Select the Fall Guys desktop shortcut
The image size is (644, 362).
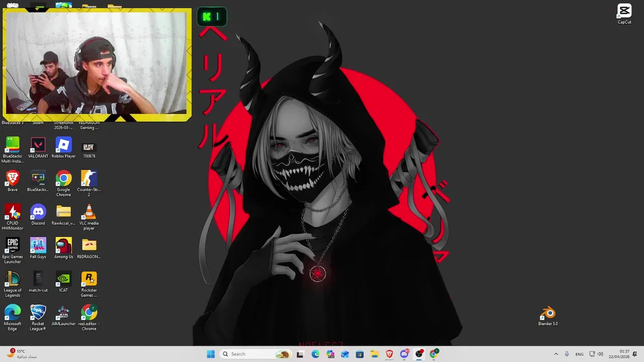tap(38, 248)
